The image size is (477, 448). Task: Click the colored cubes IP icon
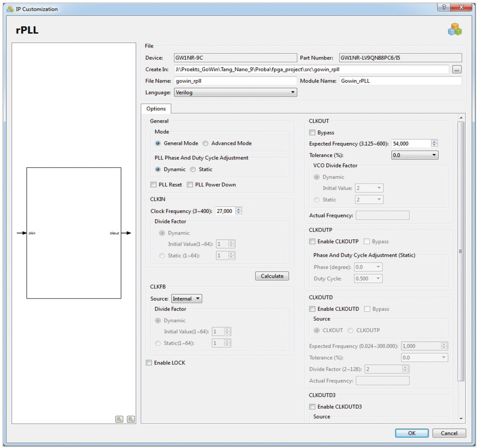click(x=454, y=29)
